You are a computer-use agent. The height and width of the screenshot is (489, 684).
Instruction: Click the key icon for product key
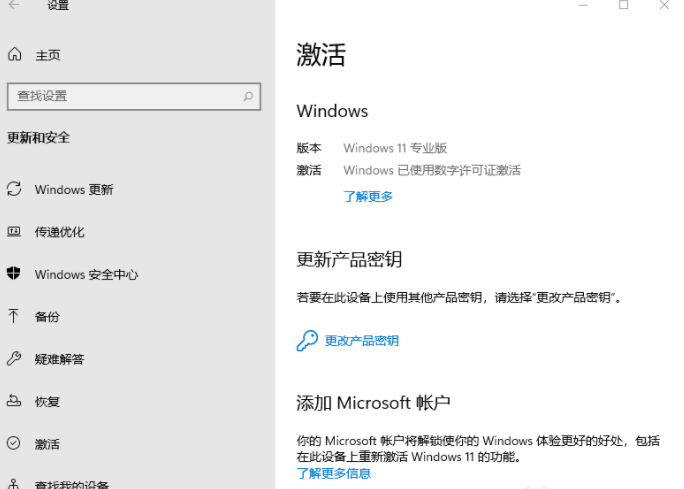coord(307,340)
